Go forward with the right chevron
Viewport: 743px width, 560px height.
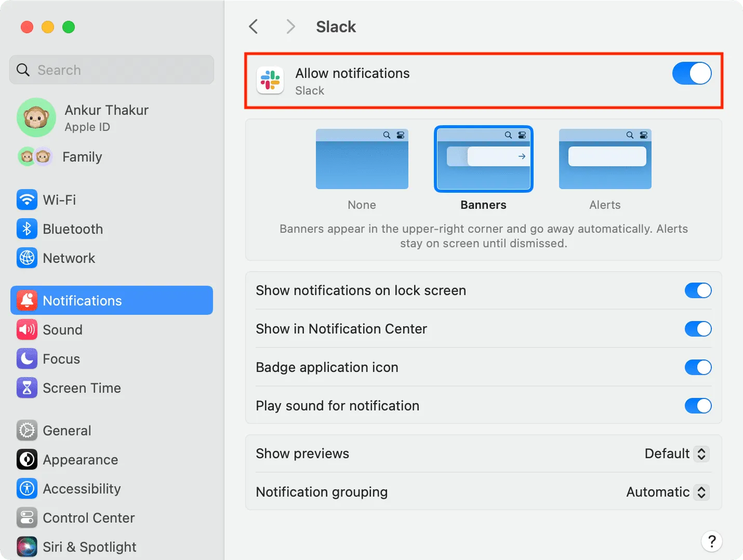290,26
